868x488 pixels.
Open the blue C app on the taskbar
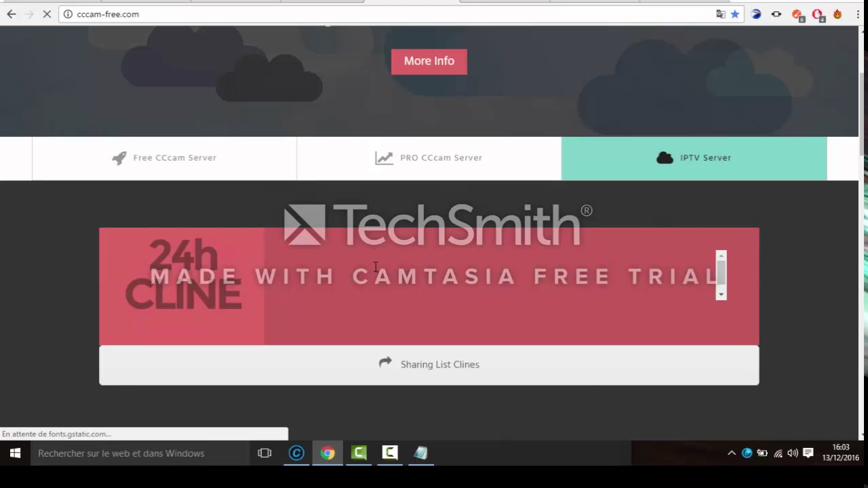[x=296, y=453]
